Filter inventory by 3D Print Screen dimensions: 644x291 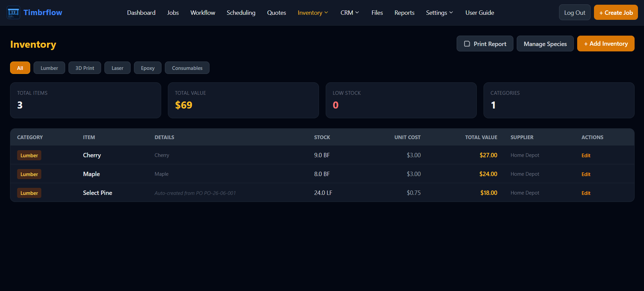[x=85, y=68]
